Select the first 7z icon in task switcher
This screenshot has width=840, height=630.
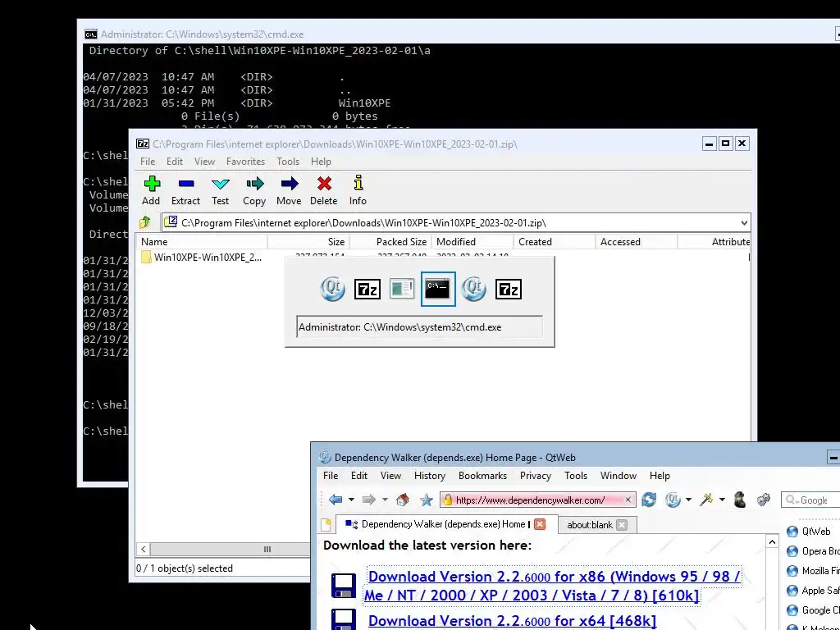click(367, 289)
